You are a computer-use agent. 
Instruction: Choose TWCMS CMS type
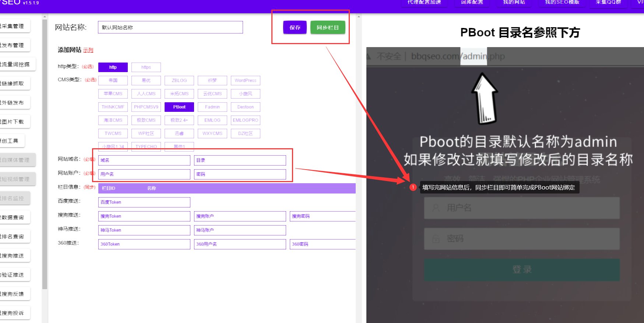(113, 134)
